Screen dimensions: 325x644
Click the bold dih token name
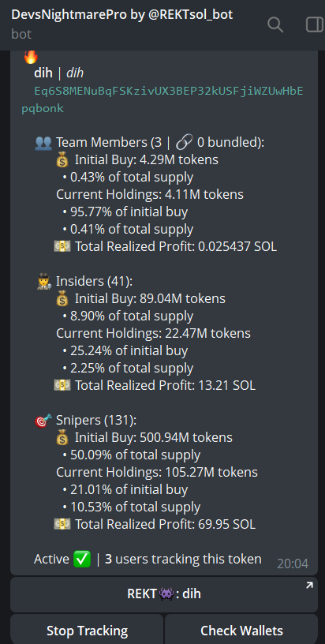(43, 73)
